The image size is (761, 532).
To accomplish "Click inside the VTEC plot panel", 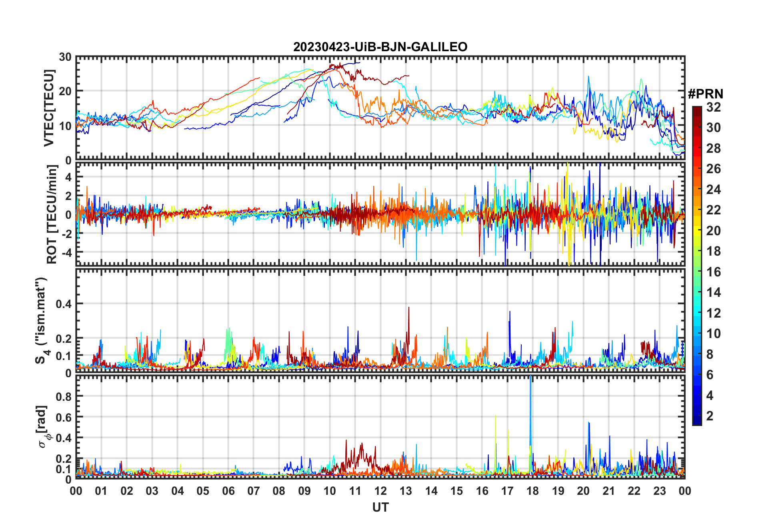I will tap(380, 108).
